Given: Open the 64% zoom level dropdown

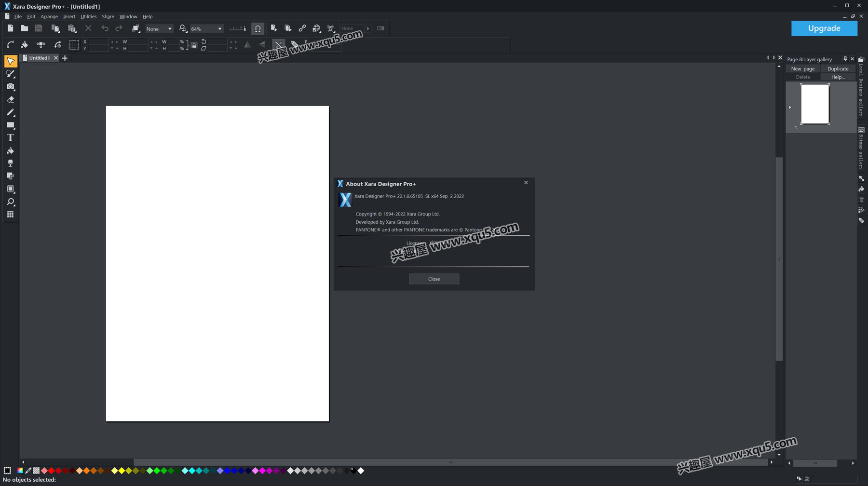Looking at the screenshot, I should coord(206,29).
